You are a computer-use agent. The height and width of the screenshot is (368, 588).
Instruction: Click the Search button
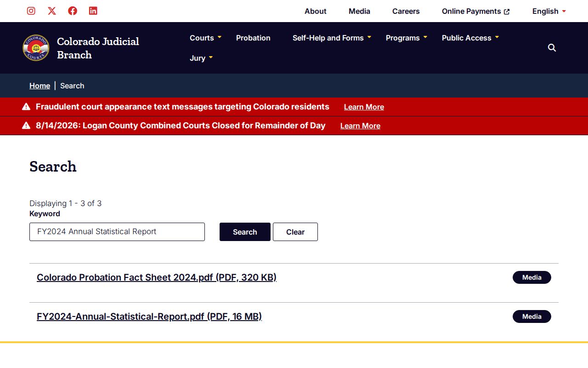coord(245,232)
